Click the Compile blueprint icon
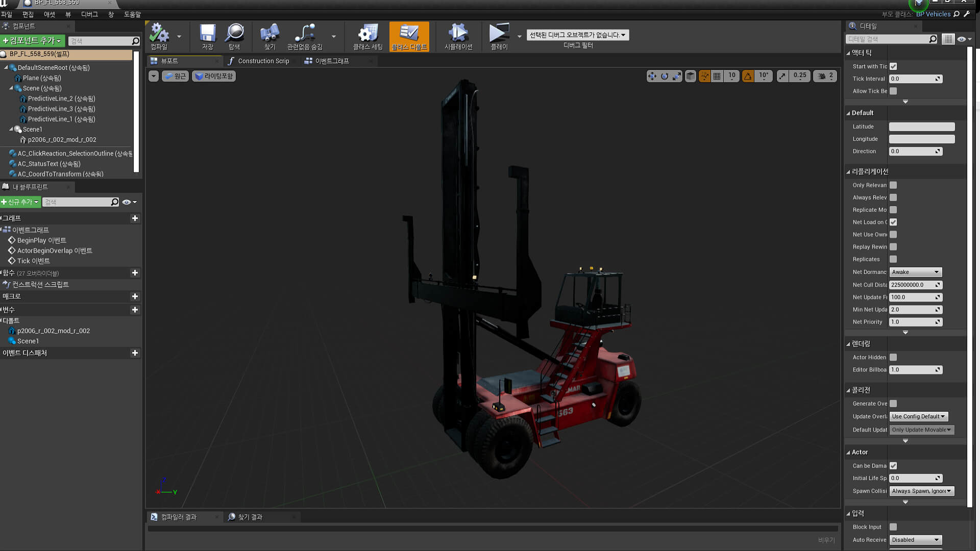This screenshot has height=551, width=980. click(159, 34)
